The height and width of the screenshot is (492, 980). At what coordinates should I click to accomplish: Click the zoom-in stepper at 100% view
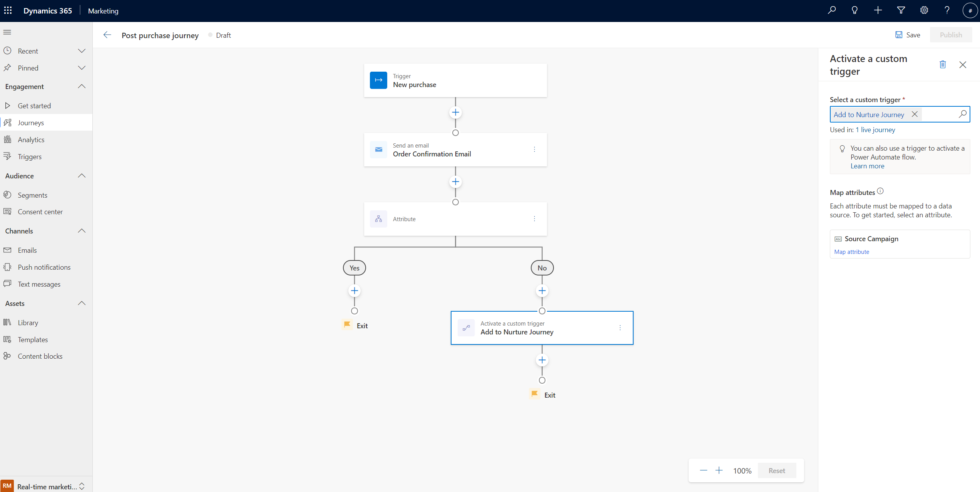pos(719,471)
